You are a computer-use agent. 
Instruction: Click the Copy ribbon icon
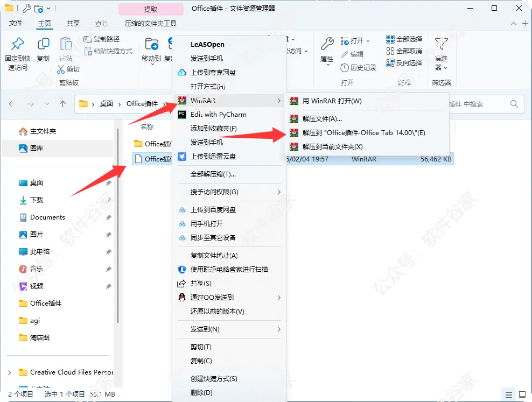click(43, 44)
